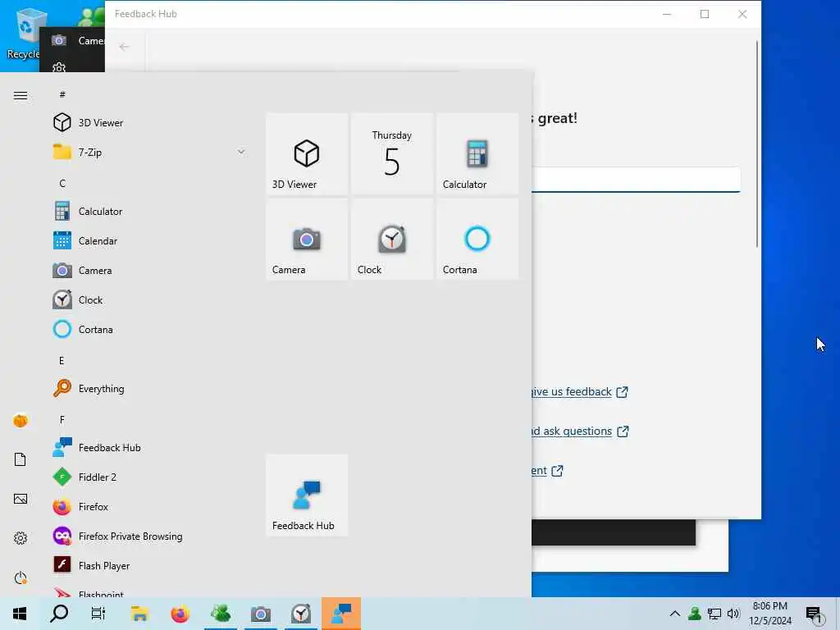This screenshot has height=630, width=840.
Task: Open the Camera tile
Action: tap(307, 239)
